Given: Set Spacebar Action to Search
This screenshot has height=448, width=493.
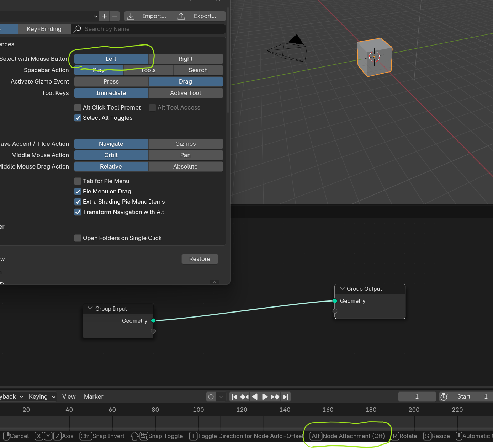Looking at the screenshot, I should [198, 70].
